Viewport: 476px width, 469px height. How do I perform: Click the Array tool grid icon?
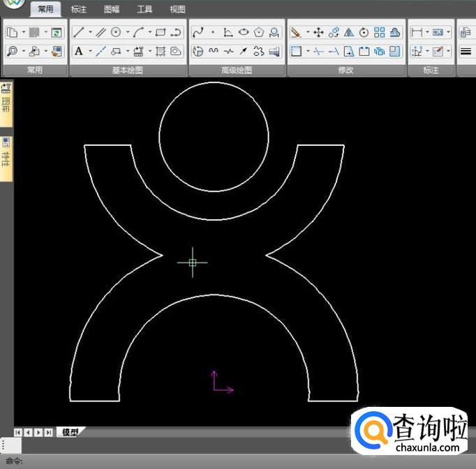380,32
